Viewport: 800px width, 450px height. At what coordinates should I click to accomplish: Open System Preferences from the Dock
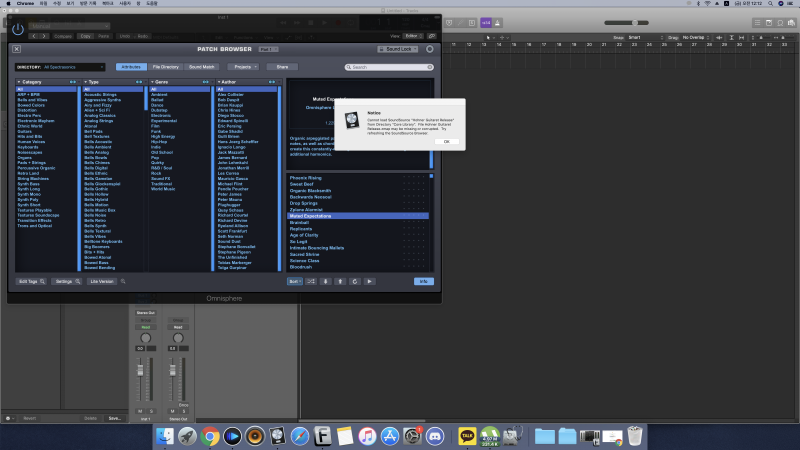(x=412, y=436)
